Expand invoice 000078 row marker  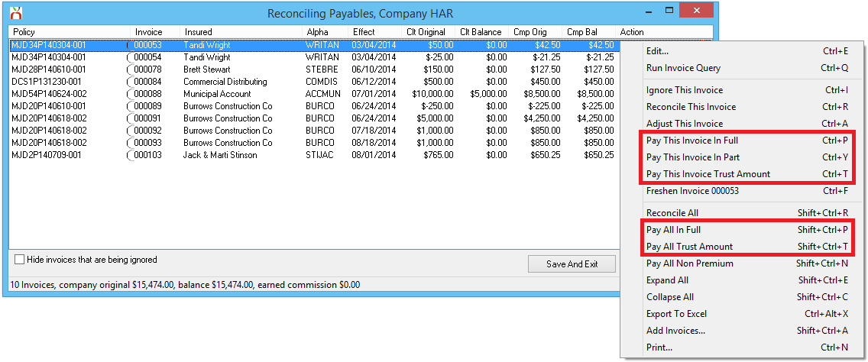(130, 69)
